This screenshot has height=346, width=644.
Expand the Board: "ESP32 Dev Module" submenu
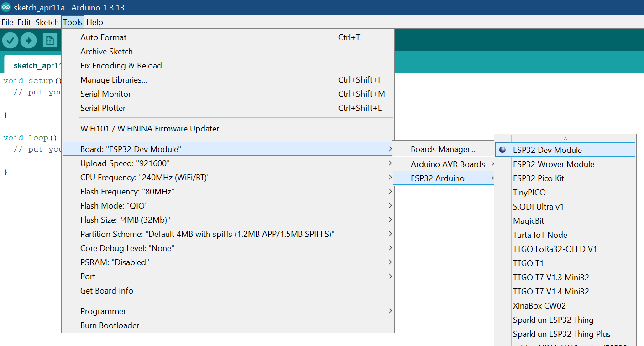point(228,149)
